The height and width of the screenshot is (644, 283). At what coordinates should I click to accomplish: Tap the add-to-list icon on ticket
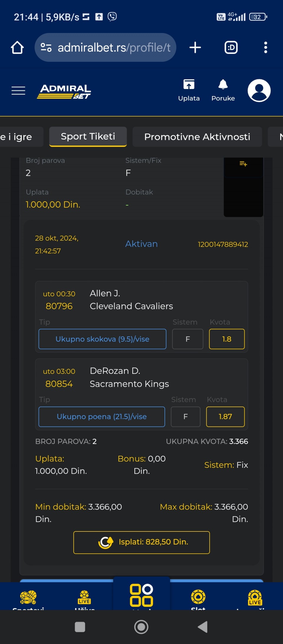[243, 164]
